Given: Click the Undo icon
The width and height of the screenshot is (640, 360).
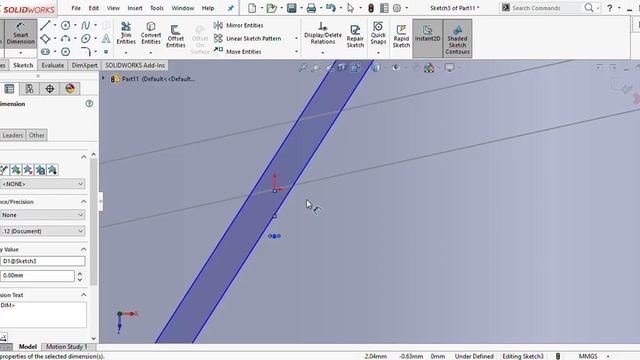Looking at the screenshot, I should (x=331, y=8).
